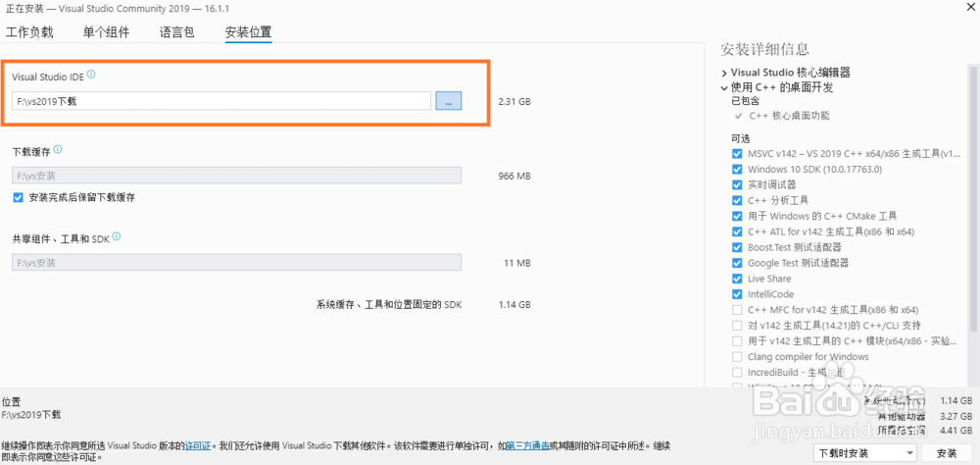Expand Visual Studio 核心编辑器 node
This screenshot has height=465, width=980.
(724, 73)
